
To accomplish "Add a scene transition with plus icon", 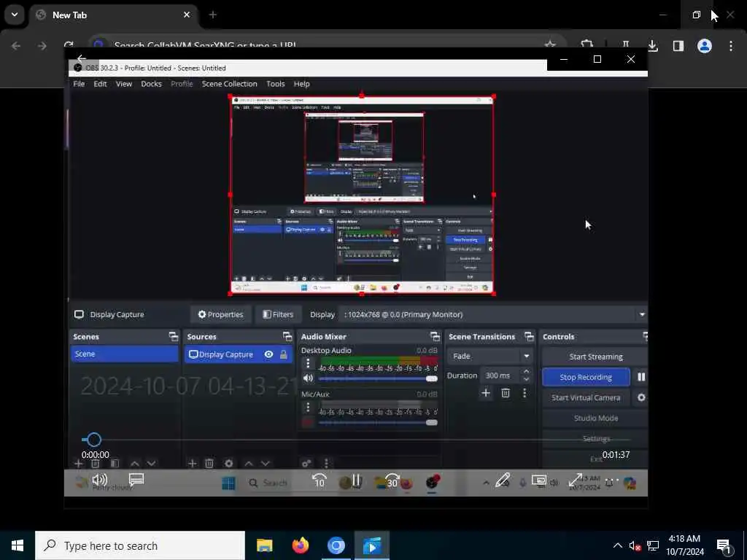I will [x=485, y=393].
